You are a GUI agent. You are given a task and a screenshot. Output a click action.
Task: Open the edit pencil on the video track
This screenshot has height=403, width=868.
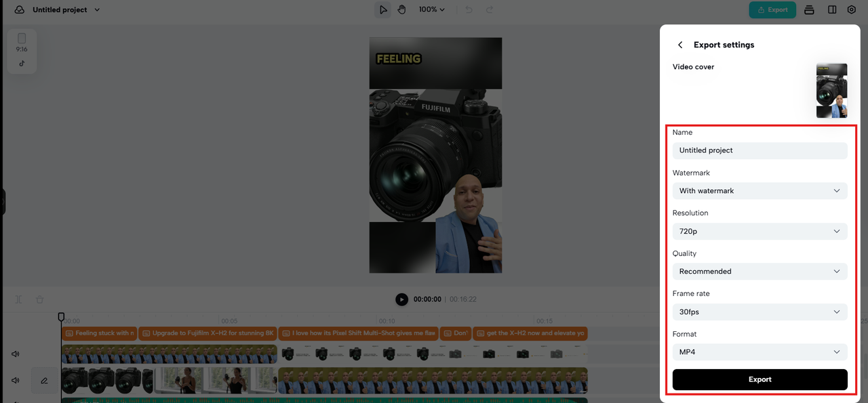[x=45, y=380]
